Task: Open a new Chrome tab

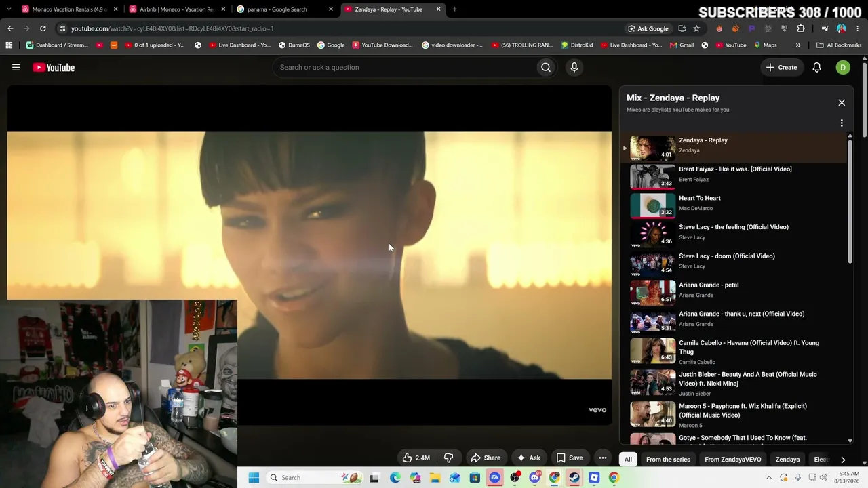Action: 454,9
